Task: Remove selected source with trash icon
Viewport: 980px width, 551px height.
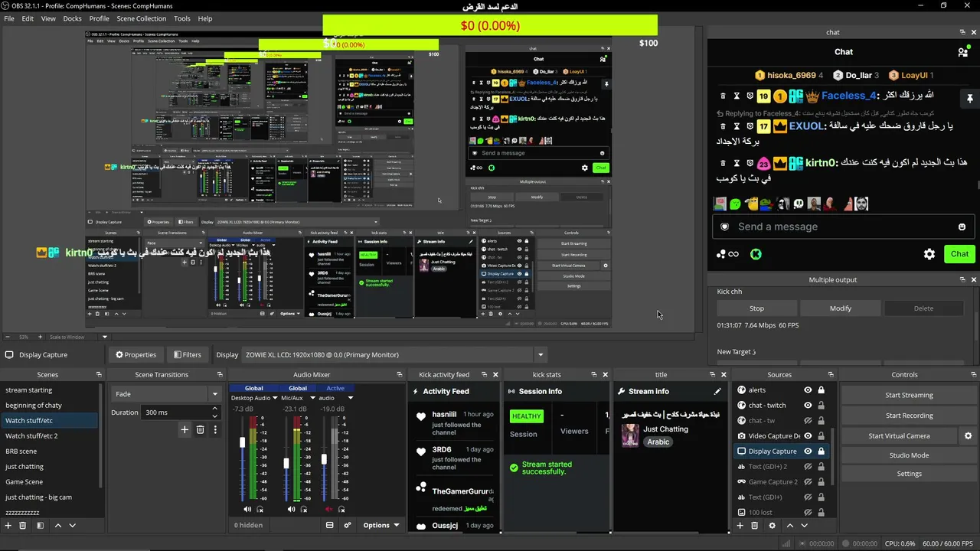Action: pyautogui.click(x=754, y=526)
